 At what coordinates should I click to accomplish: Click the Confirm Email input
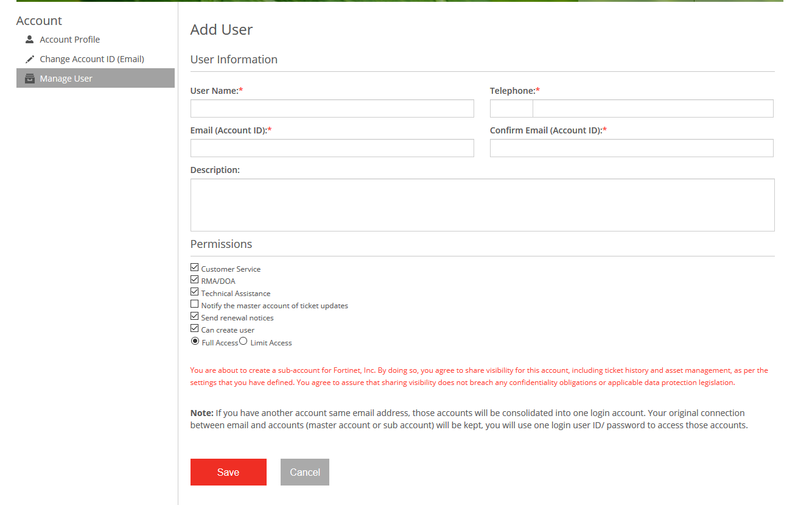tap(631, 147)
